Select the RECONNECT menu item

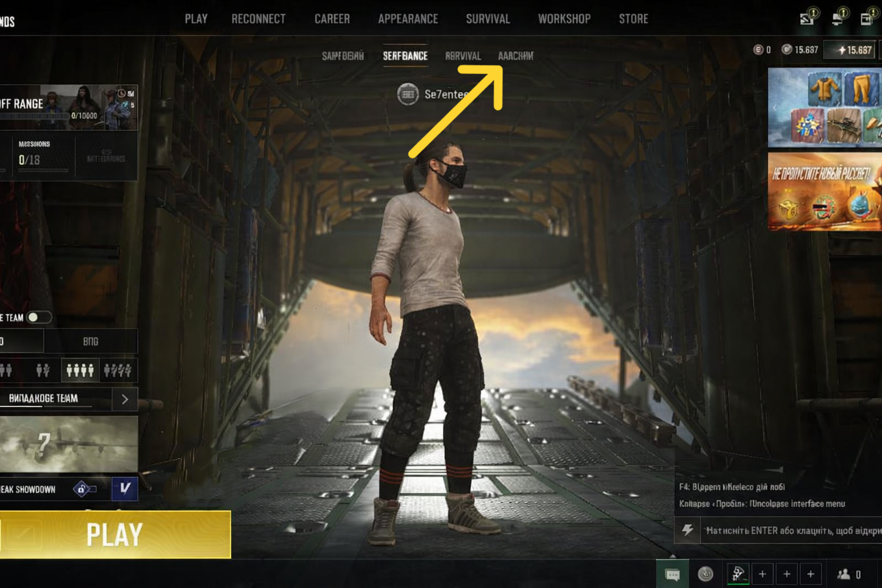pos(258,19)
